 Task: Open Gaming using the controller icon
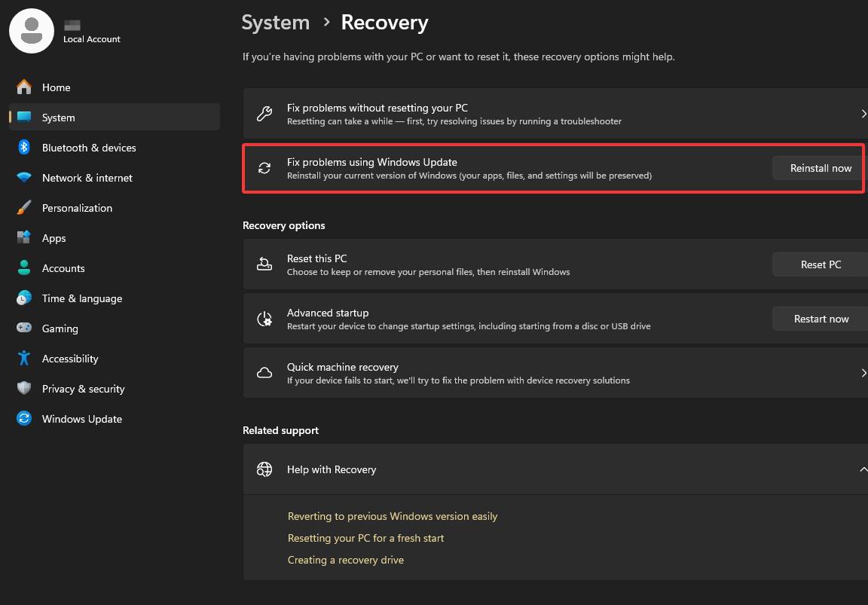click(24, 328)
